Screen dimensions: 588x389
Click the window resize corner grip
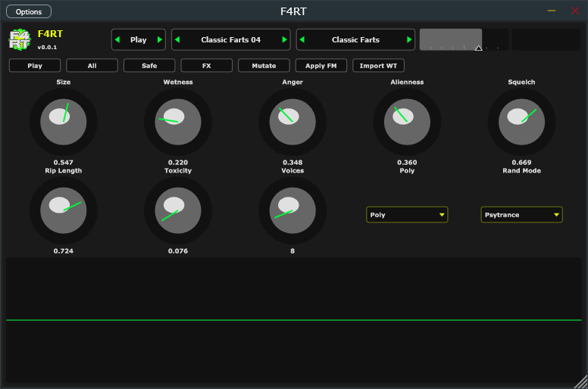(x=581, y=382)
